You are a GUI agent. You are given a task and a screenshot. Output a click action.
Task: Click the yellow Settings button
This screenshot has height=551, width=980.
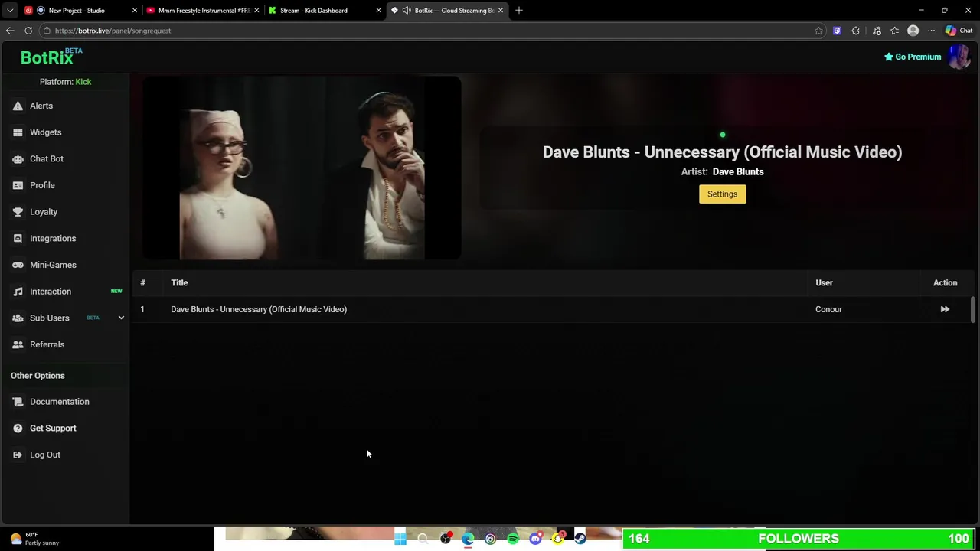[722, 194]
